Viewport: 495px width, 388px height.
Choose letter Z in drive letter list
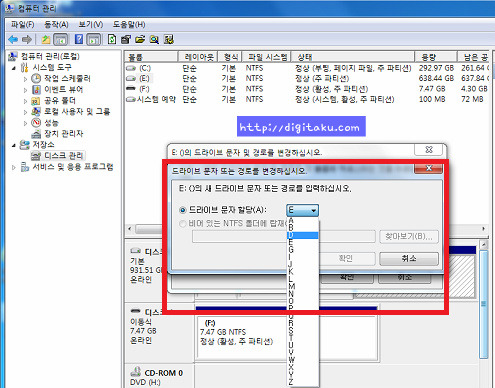(303, 382)
